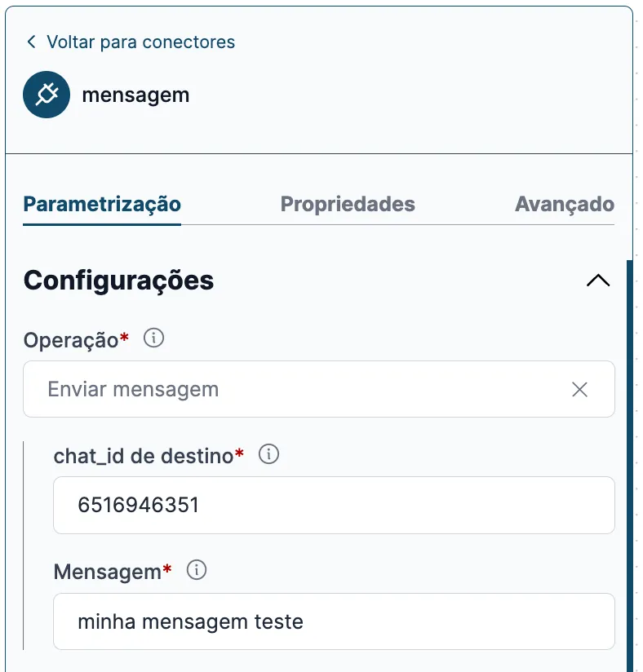
Task: Click the chat_id field containing 6516946351
Action: click(x=334, y=506)
